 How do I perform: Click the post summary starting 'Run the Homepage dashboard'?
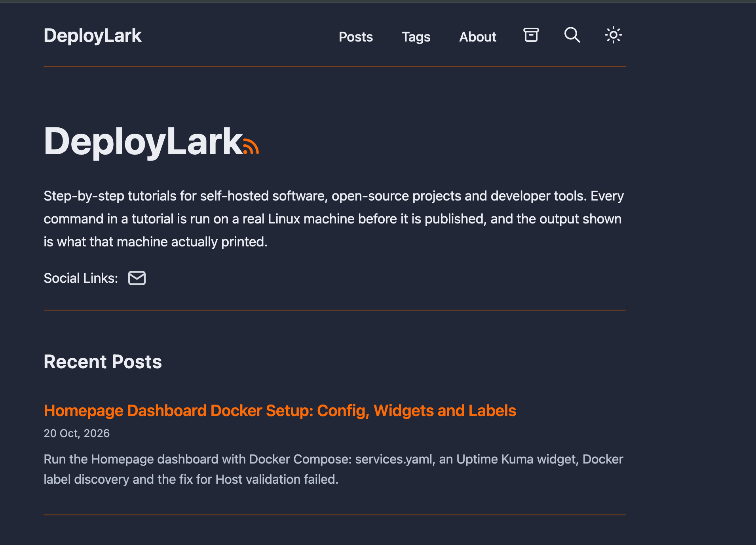click(333, 469)
